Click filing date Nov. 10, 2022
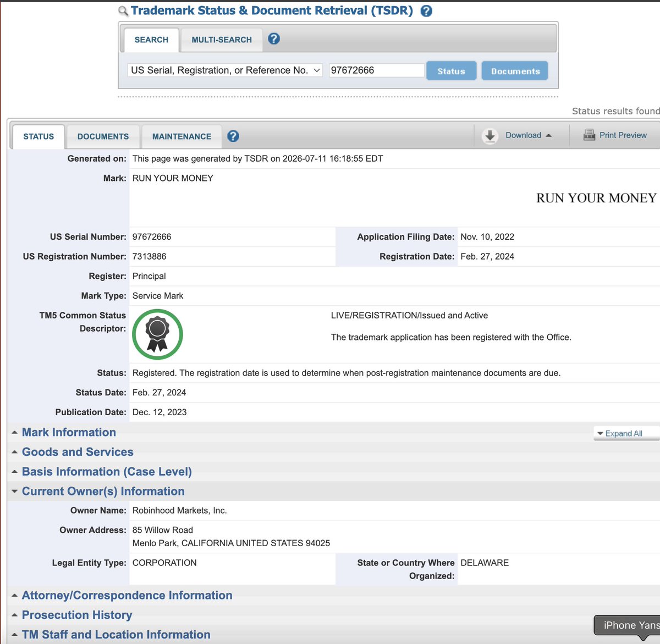The width and height of the screenshot is (660, 644). coord(487,237)
